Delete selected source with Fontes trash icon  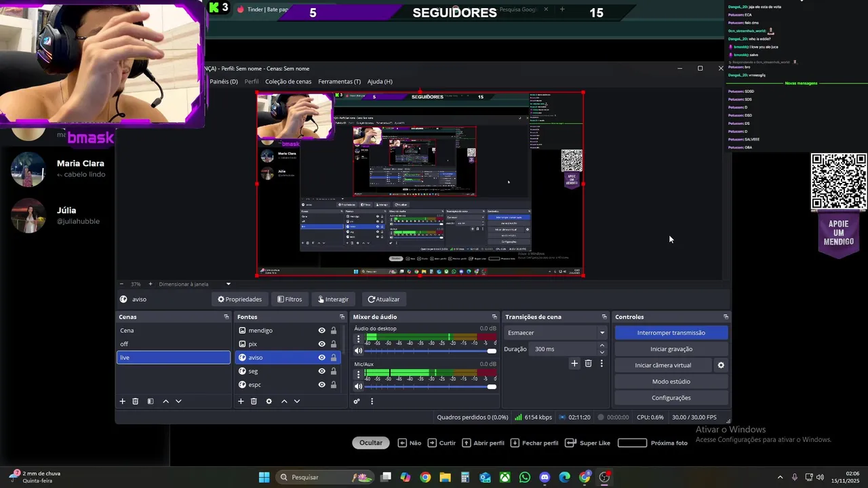point(254,401)
